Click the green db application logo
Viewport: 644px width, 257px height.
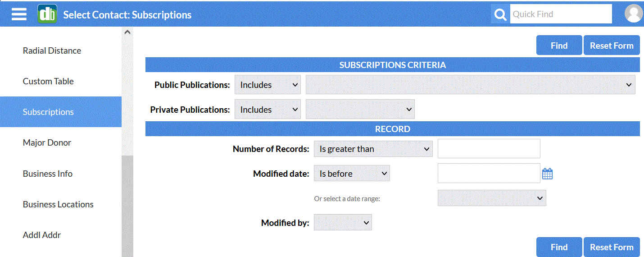47,14
